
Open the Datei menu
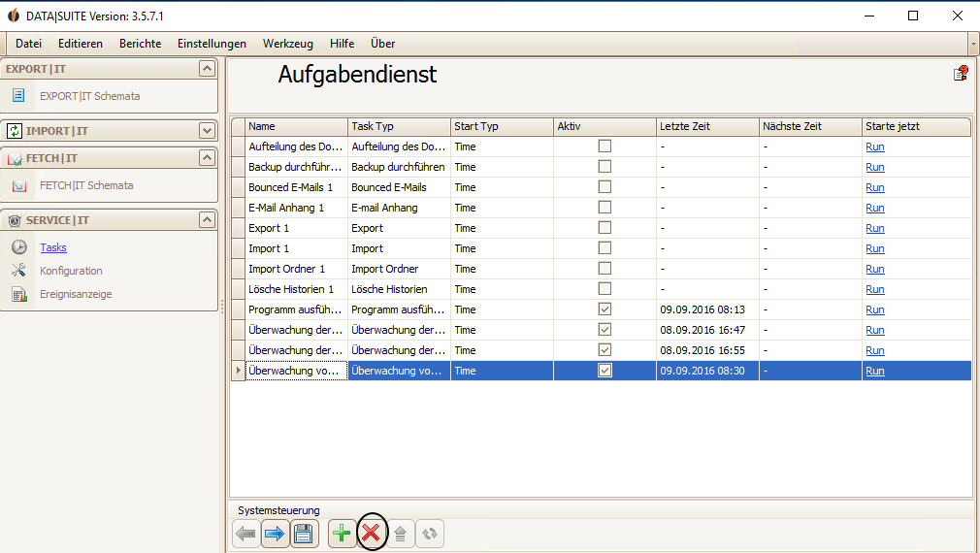(x=29, y=44)
